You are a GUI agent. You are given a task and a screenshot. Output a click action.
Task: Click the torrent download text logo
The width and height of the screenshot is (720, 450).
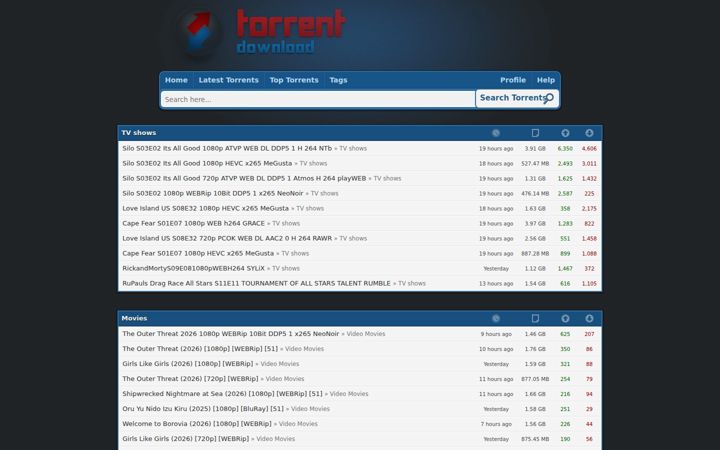pyautogui.click(x=291, y=31)
